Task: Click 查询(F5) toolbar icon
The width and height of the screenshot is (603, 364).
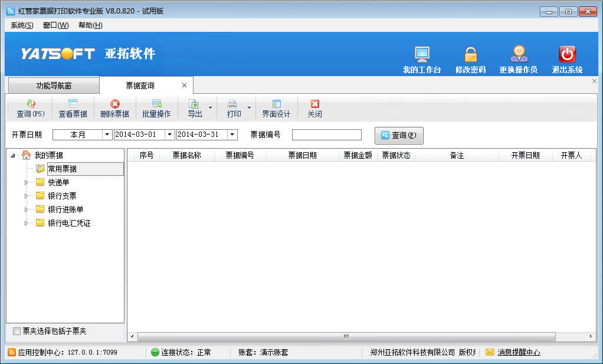Action: click(31, 104)
